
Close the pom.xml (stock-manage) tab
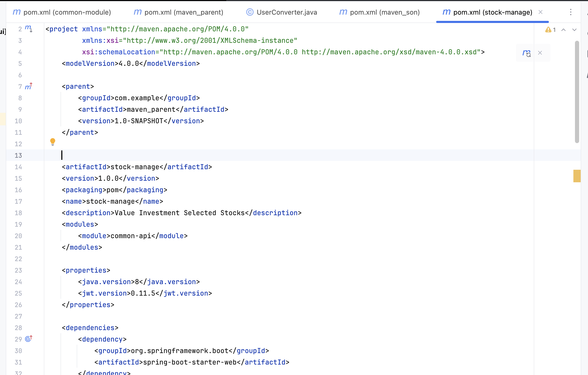[541, 12]
